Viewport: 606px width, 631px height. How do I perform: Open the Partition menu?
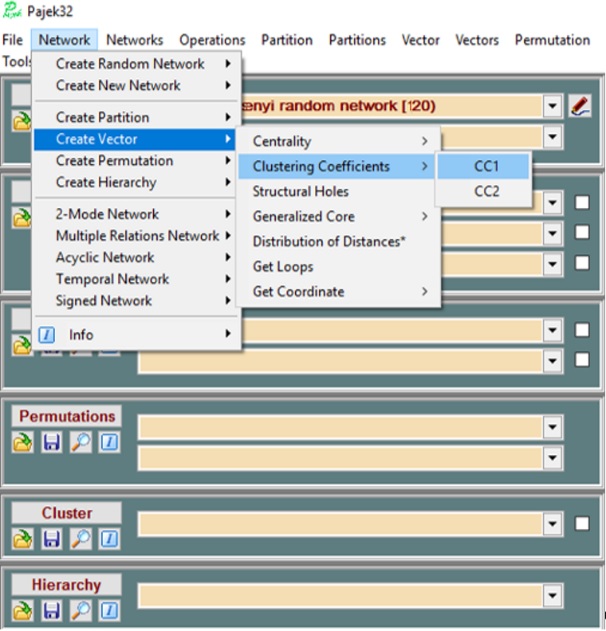point(287,40)
